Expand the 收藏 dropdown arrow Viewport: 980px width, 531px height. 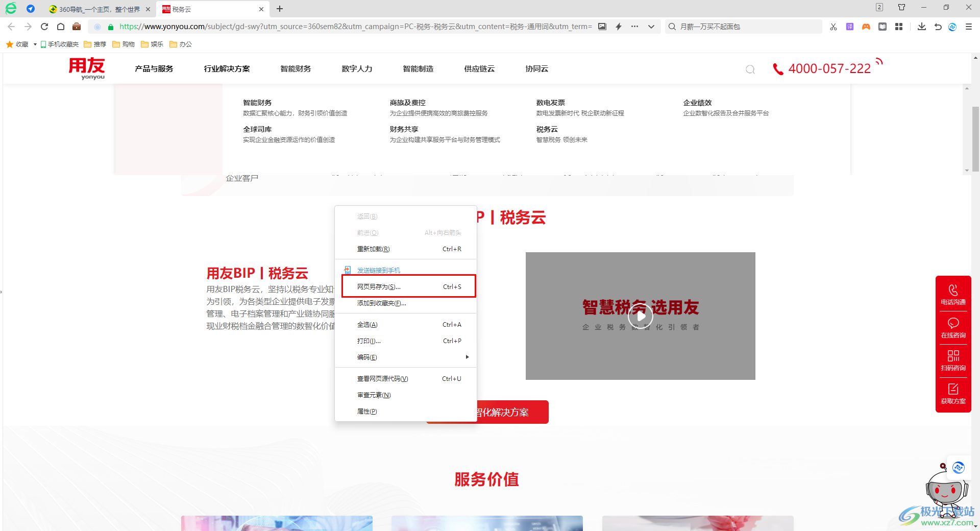35,44
